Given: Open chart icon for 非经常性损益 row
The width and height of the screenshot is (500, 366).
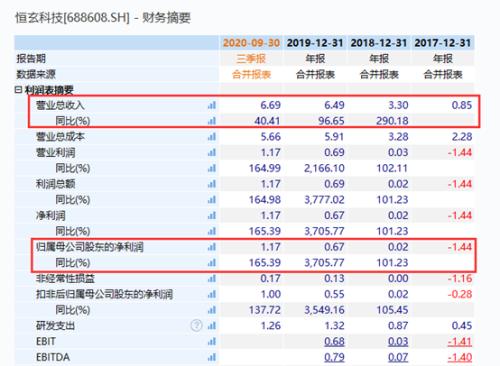Looking at the screenshot, I should [212, 279].
